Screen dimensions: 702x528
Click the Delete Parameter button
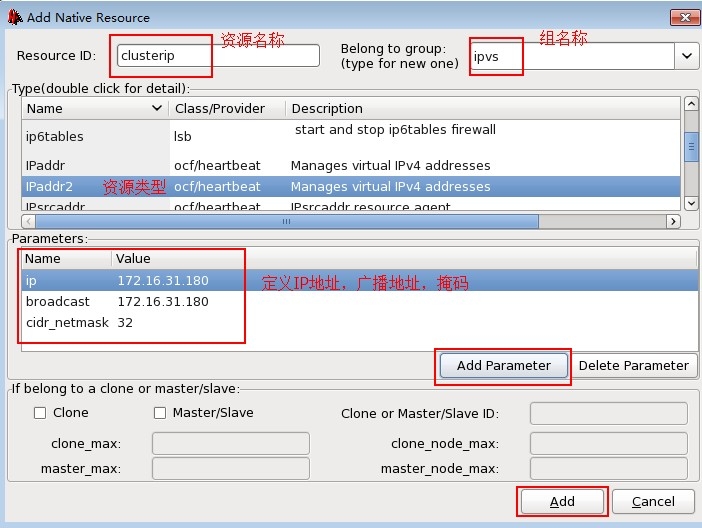(x=634, y=365)
